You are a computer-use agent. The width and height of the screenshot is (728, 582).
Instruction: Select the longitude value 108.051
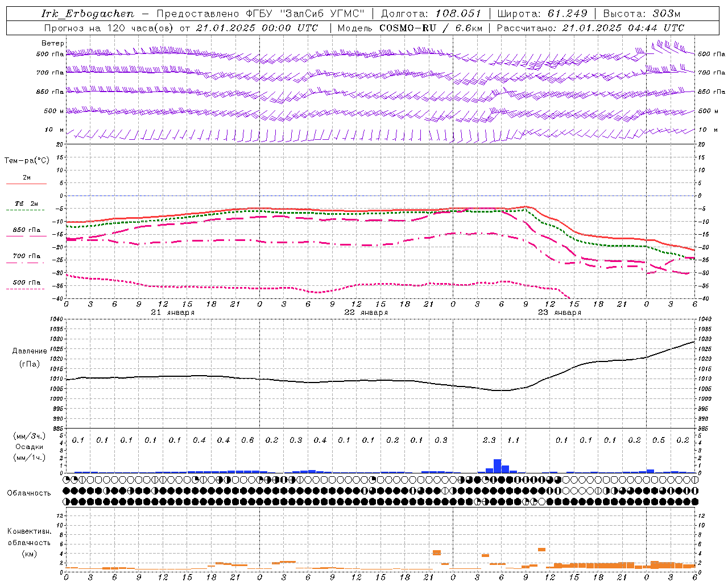[458, 14]
